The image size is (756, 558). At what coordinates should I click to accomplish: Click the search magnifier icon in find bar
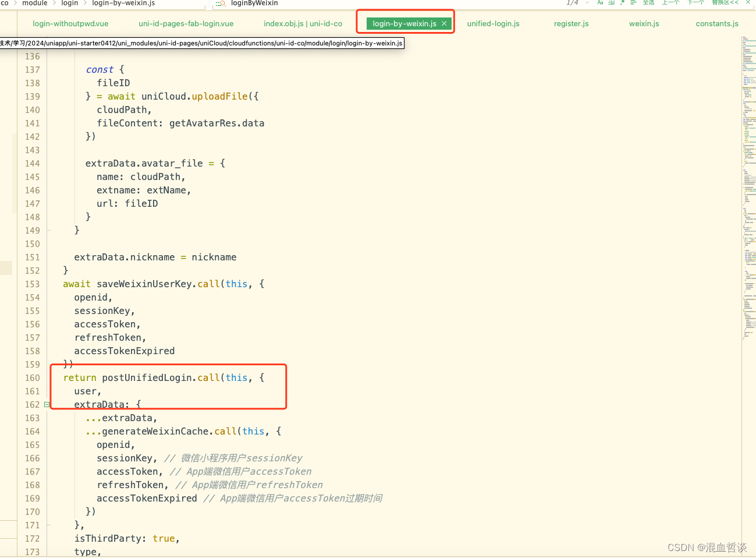[221, 3]
